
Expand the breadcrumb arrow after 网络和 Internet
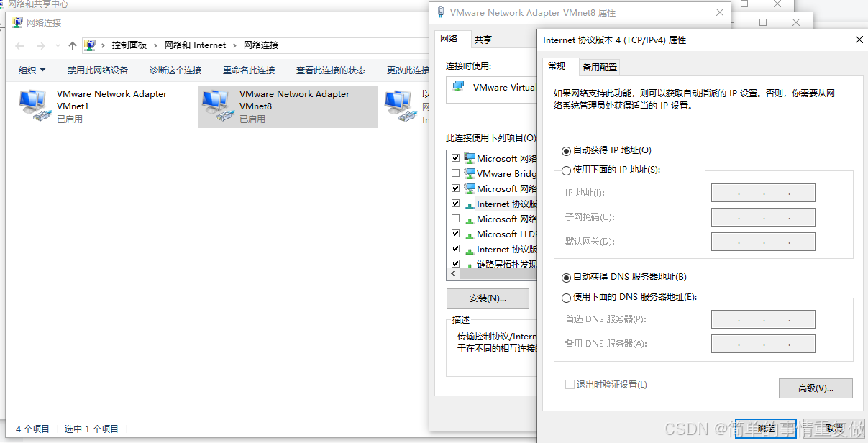coord(235,45)
